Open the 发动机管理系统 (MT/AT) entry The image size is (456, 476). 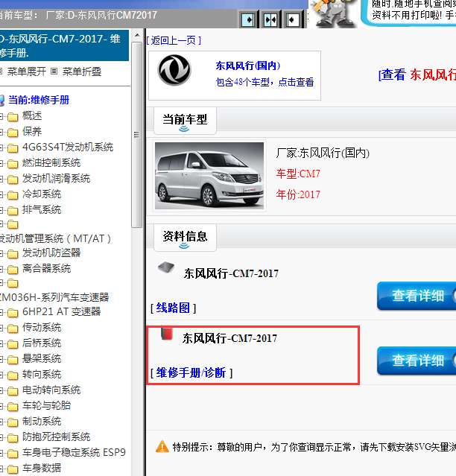click(55, 238)
